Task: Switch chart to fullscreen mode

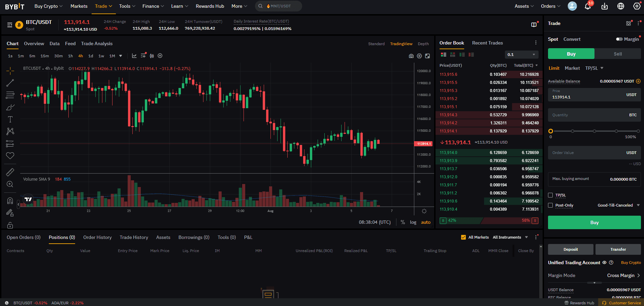Action: click(427, 56)
